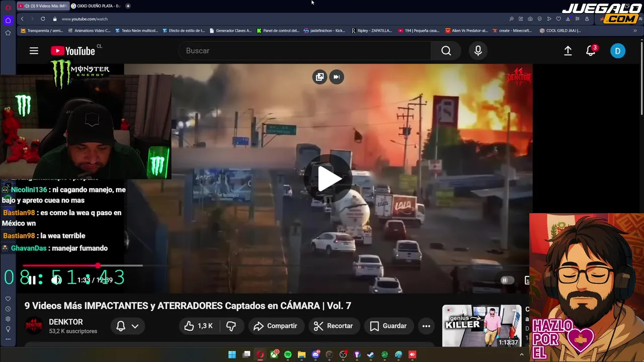The width and height of the screenshot is (644, 362).
Task: Open Discord from the taskbar
Action: tap(315, 354)
